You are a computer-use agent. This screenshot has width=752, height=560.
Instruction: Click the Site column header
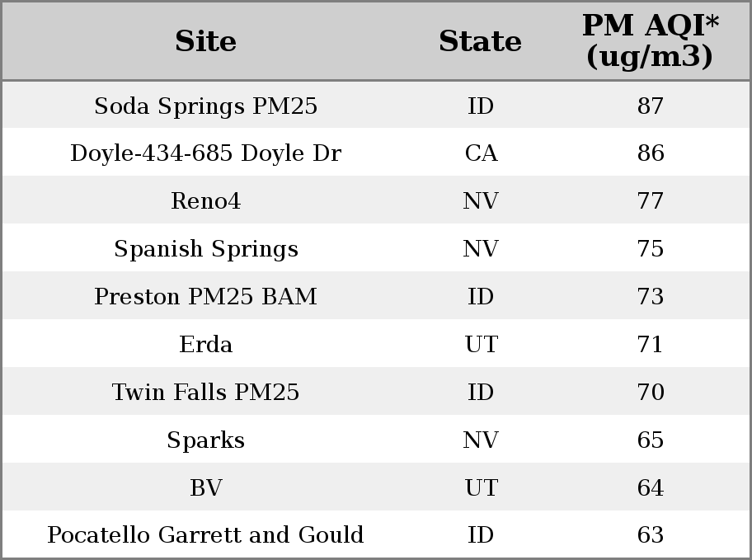[205, 41]
